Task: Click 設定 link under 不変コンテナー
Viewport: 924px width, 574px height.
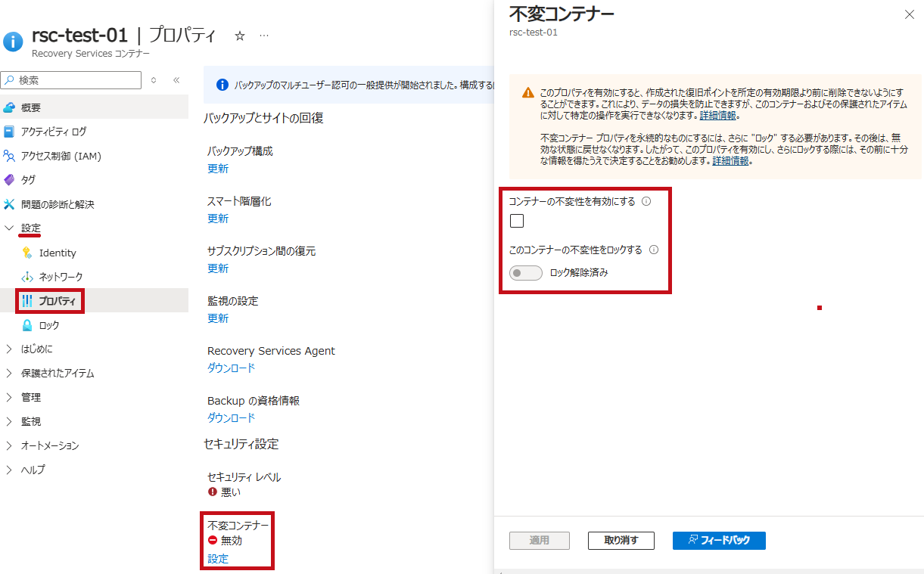Action: (218, 559)
